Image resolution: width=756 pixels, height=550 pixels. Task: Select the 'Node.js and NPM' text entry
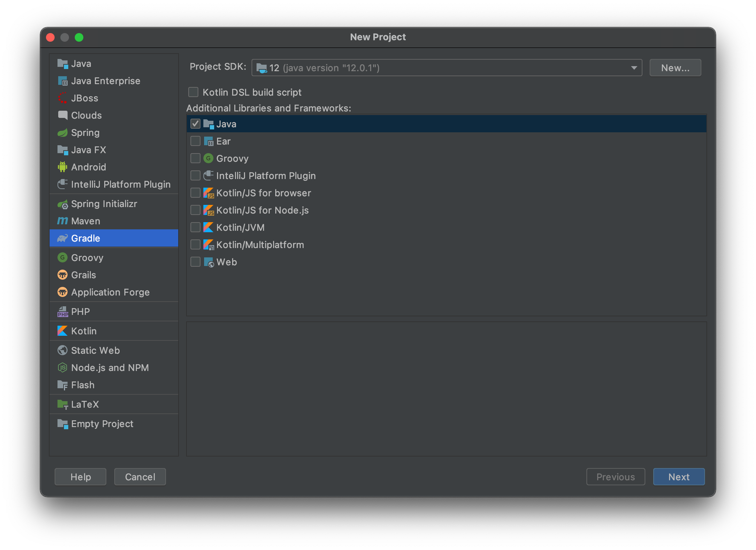click(x=110, y=368)
